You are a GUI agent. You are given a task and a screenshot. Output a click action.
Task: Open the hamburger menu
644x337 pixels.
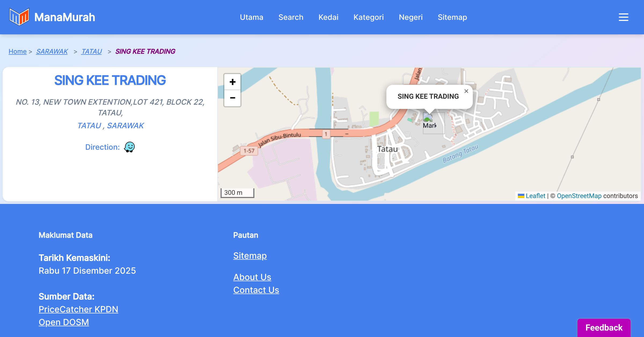(623, 17)
